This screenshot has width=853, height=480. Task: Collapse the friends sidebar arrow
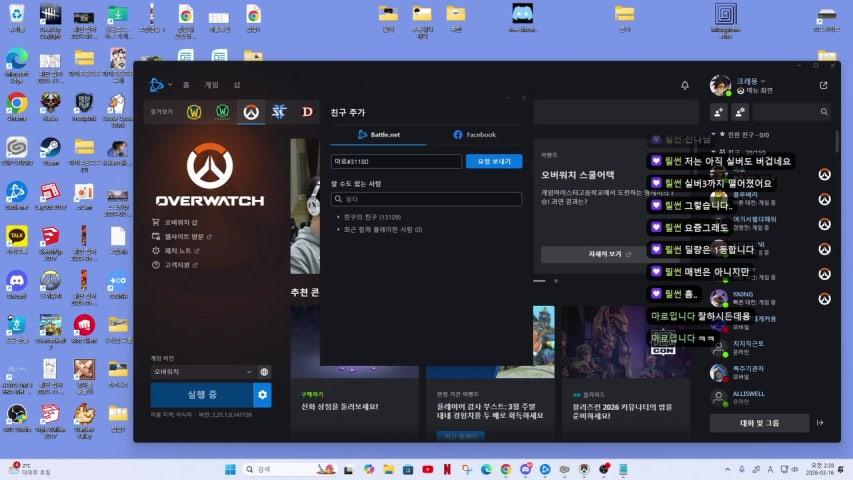click(820, 423)
